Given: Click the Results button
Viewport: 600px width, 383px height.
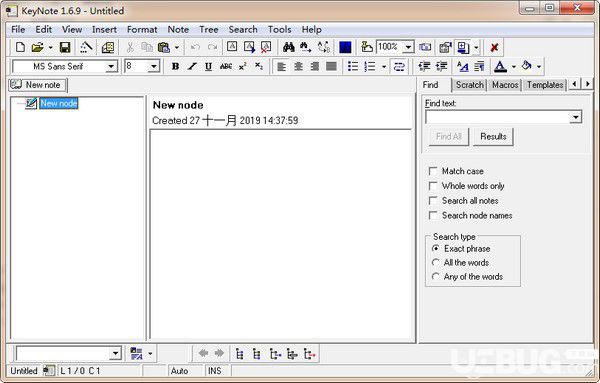Looking at the screenshot, I should (x=493, y=137).
